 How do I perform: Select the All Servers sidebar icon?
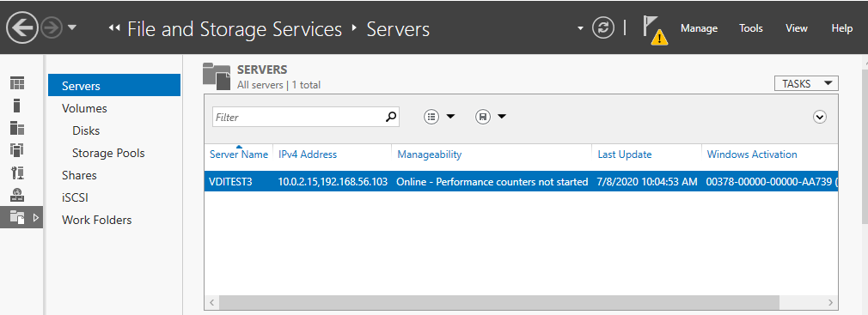pyautogui.click(x=18, y=128)
